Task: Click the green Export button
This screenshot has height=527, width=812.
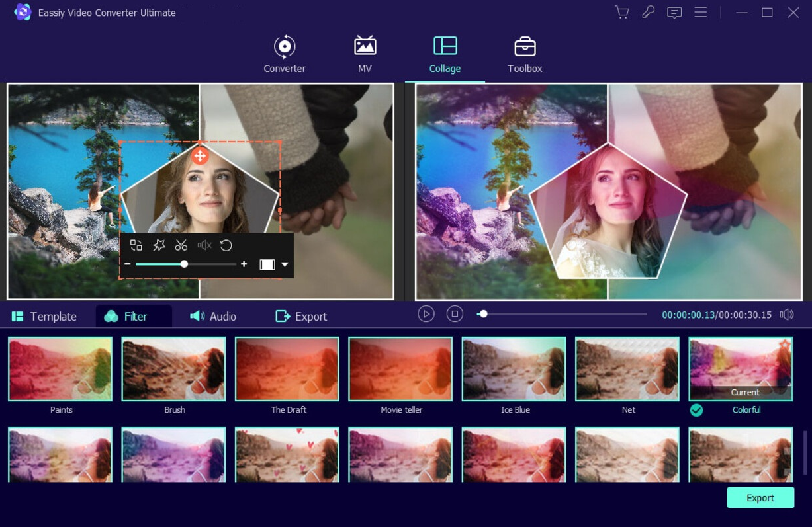Action: 760,498
